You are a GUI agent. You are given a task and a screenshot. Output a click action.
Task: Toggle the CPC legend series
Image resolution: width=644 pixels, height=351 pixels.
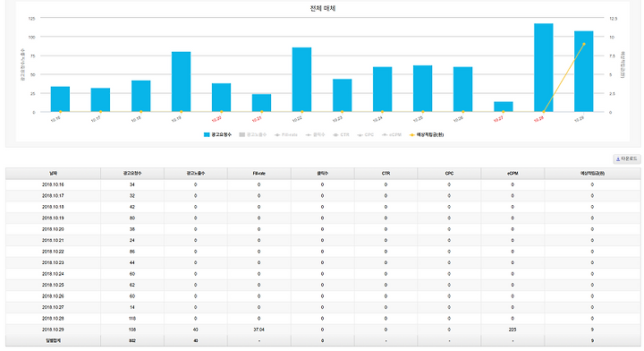(366, 134)
